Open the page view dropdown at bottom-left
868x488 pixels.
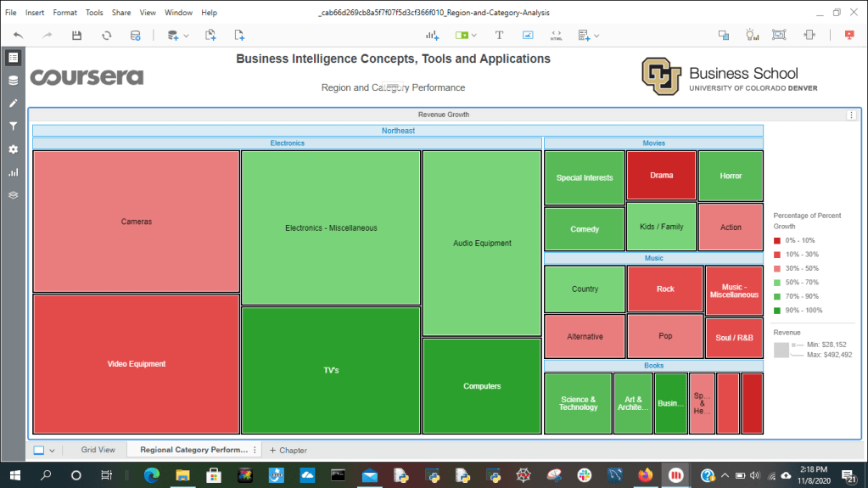click(x=52, y=451)
